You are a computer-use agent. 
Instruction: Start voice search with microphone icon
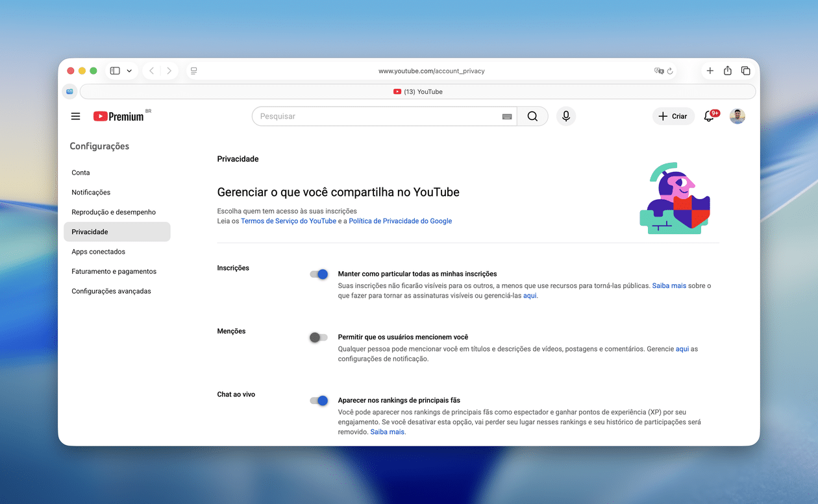tap(566, 116)
